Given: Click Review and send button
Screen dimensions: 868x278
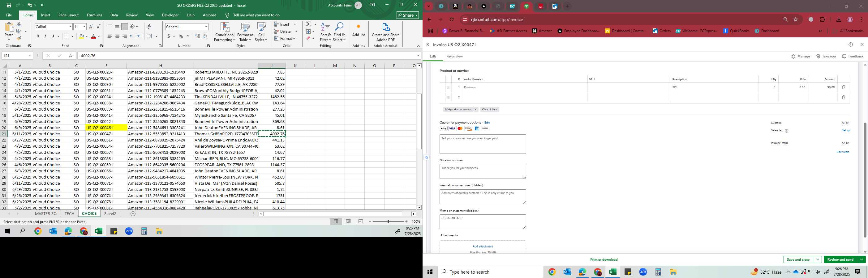Looking at the screenshot, I should coord(840,259).
